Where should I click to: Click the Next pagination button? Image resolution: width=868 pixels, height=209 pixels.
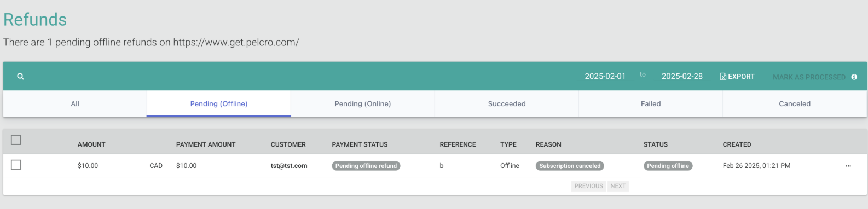(618, 186)
